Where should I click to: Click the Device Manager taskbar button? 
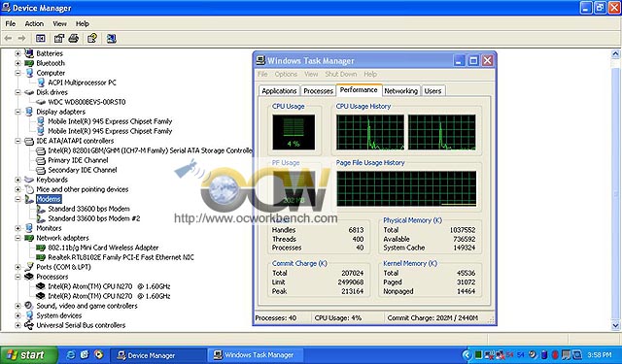pyautogui.click(x=157, y=355)
